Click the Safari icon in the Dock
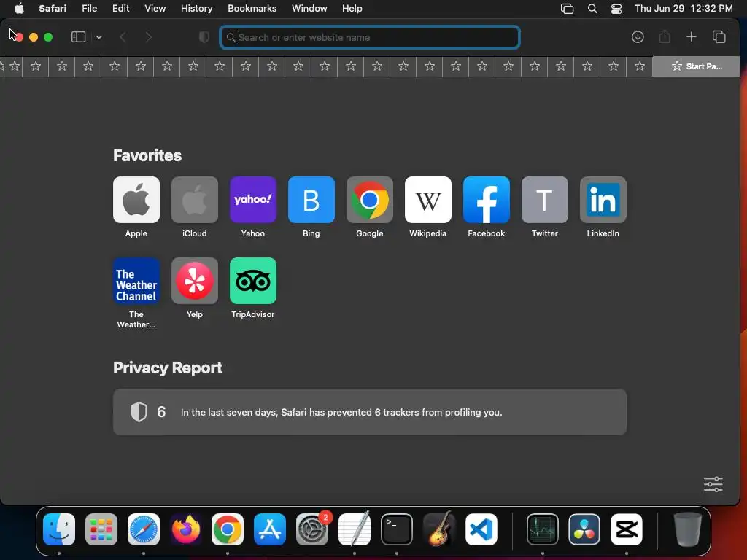This screenshot has height=560, width=747. 144,529
